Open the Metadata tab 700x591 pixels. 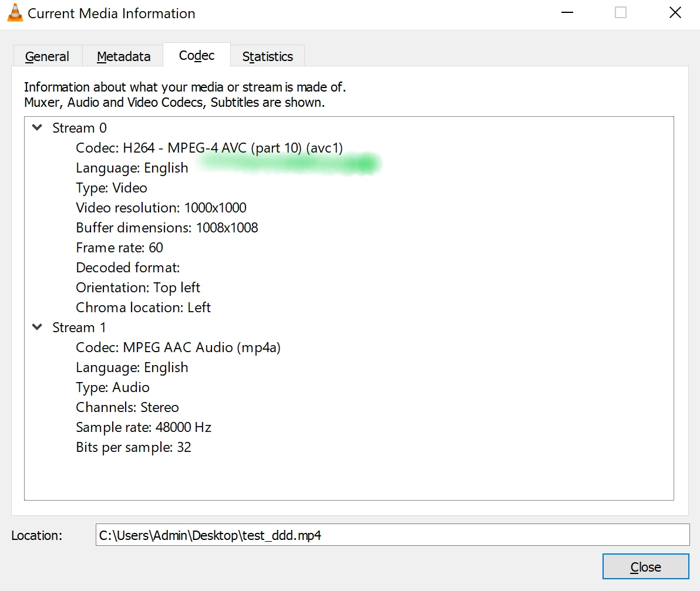(123, 56)
